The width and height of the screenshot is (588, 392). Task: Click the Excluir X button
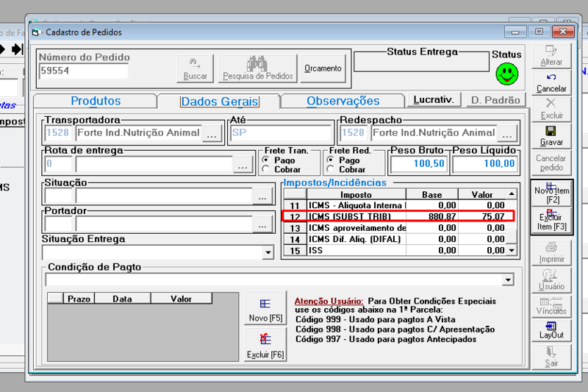click(x=551, y=109)
